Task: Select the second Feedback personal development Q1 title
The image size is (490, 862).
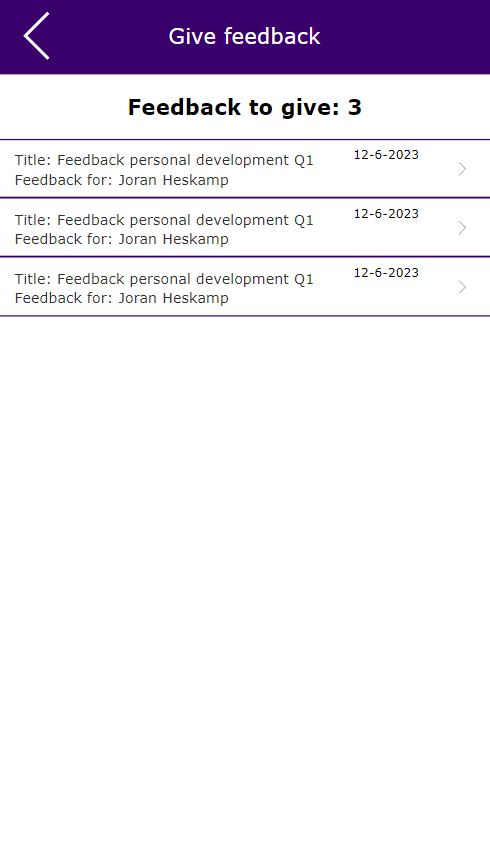Action: (x=164, y=220)
